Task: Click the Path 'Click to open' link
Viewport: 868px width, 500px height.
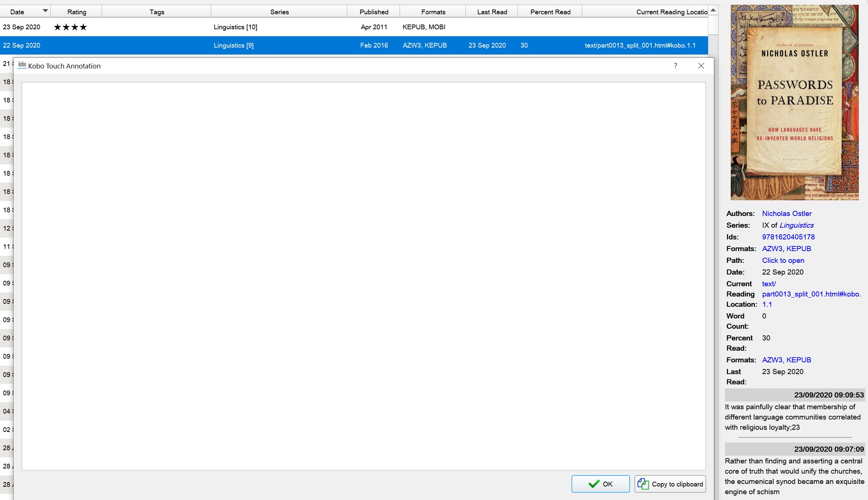Action: tap(783, 260)
